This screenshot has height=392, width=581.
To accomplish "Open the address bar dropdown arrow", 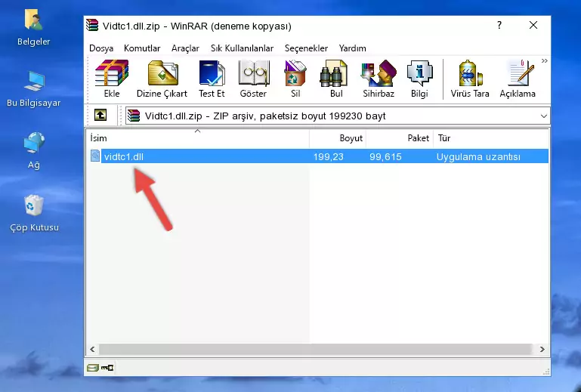I will tap(543, 116).
